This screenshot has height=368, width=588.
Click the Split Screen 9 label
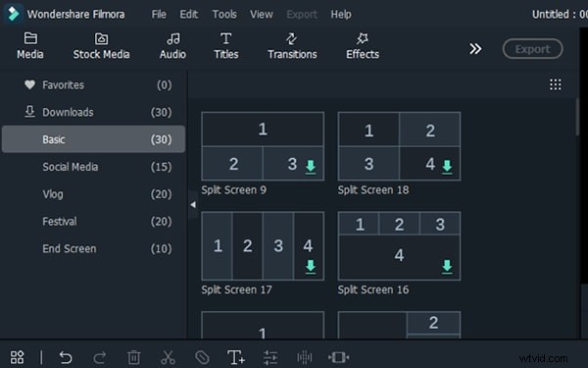click(233, 190)
